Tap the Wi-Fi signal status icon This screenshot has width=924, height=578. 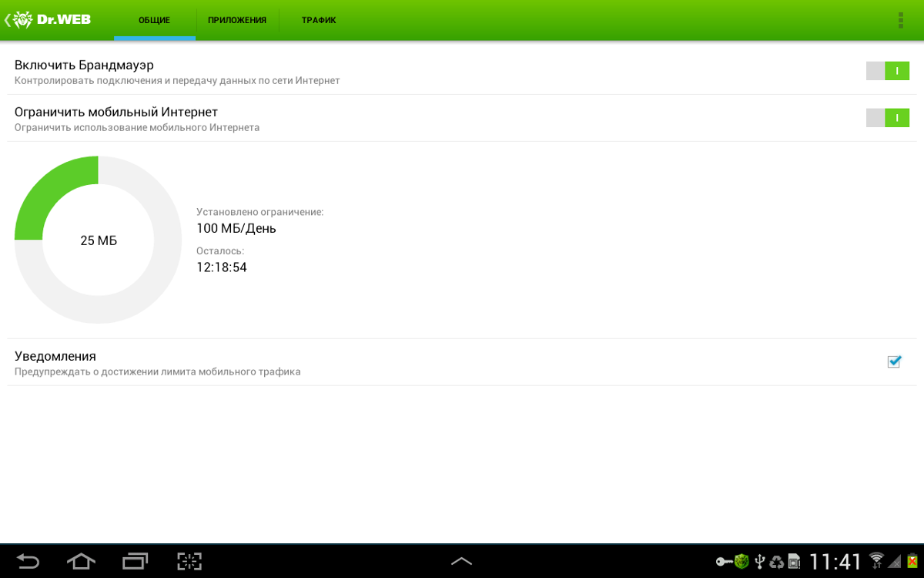(x=876, y=560)
